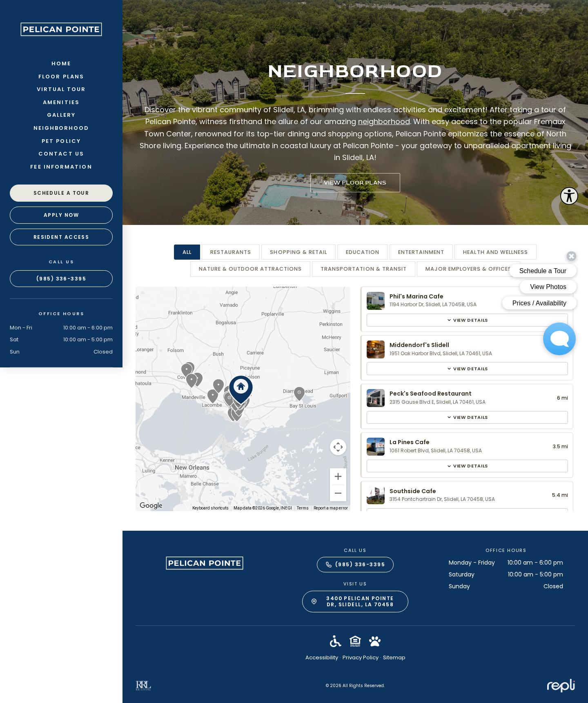Screen dimensions: 588x703
Task: Show the Education category
Action: click(x=363, y=252)
